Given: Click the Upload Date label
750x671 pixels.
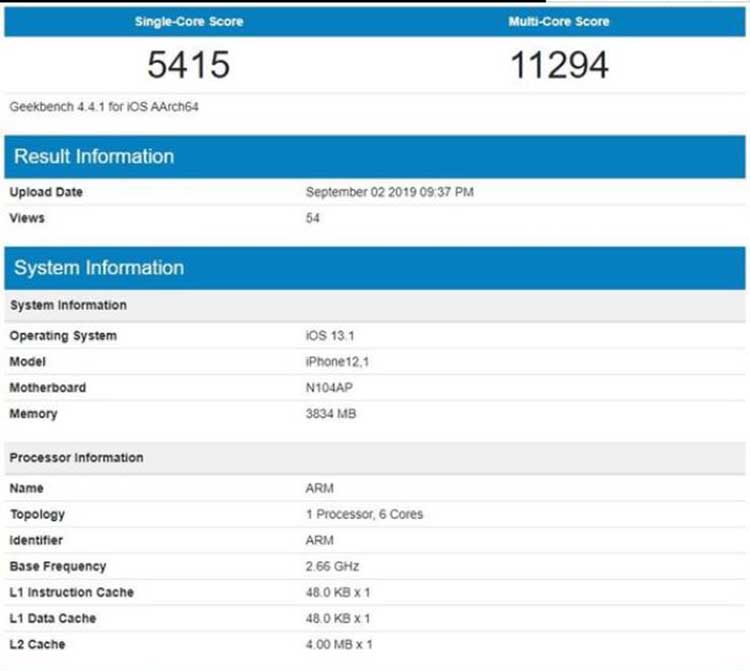Looking at the screenshot, I should 46,192.
